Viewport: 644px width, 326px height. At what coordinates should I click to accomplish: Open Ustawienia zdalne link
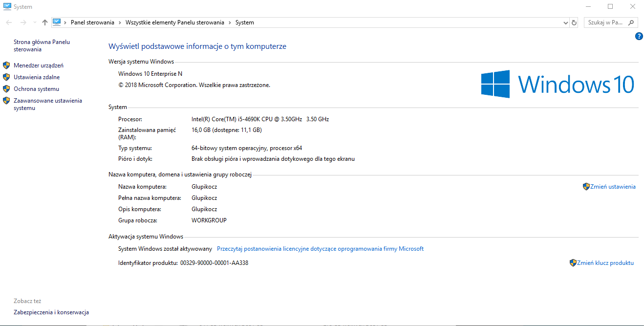coord(37,77)
